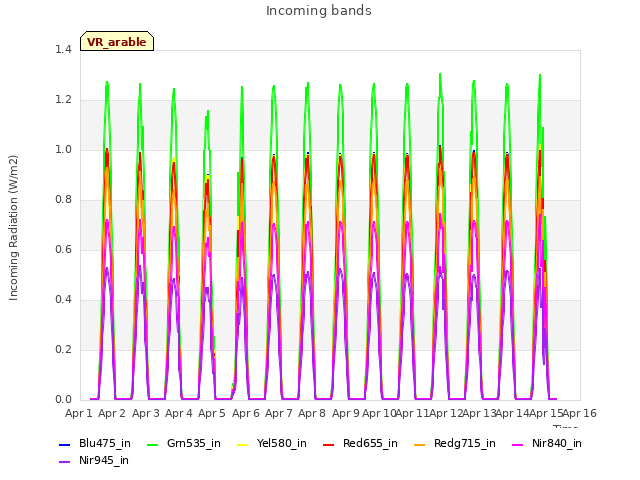Click the yellow Yel580_in legend swatch
Image resolution: width=640 pixels, height=480 pixels.
[x=243, y=444]
